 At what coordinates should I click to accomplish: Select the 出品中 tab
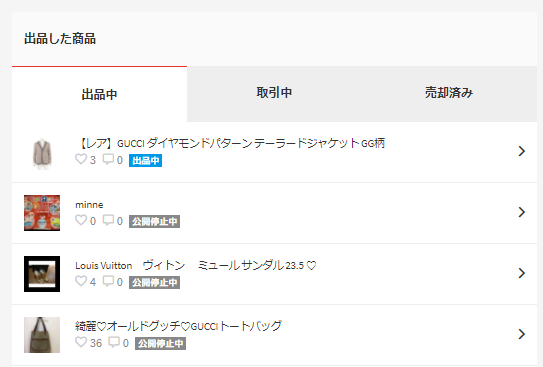click(99, 94)
